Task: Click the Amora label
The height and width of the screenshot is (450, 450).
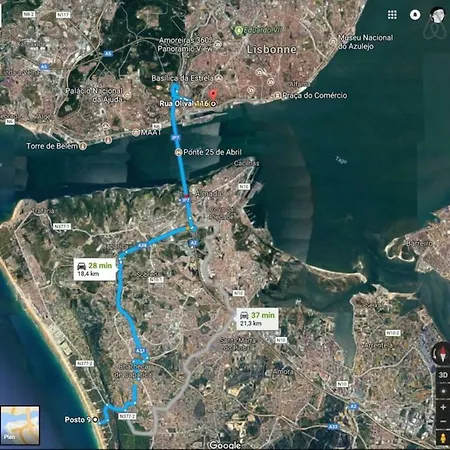Action: [x=283, y=371]
